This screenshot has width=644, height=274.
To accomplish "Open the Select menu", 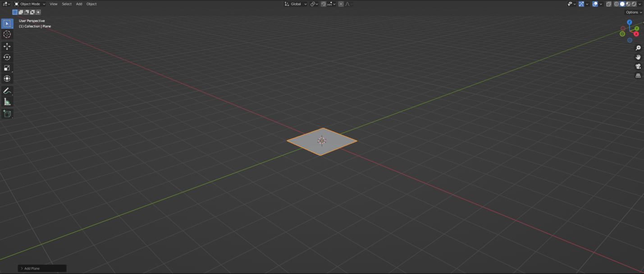I will pyautogui.click(x=67, y=4).
